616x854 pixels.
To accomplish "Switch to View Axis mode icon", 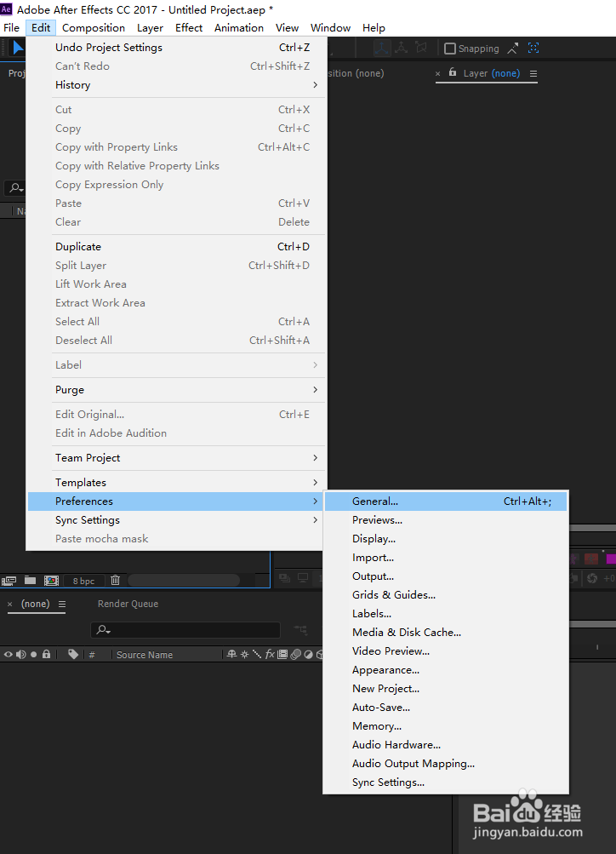I will (x=420, y=48).
